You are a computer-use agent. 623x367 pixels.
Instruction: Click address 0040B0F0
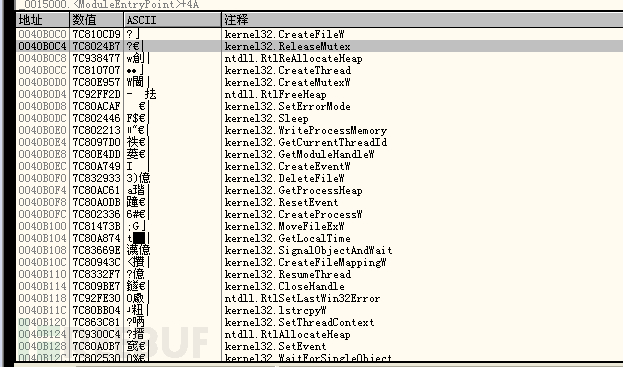point(43,178)
